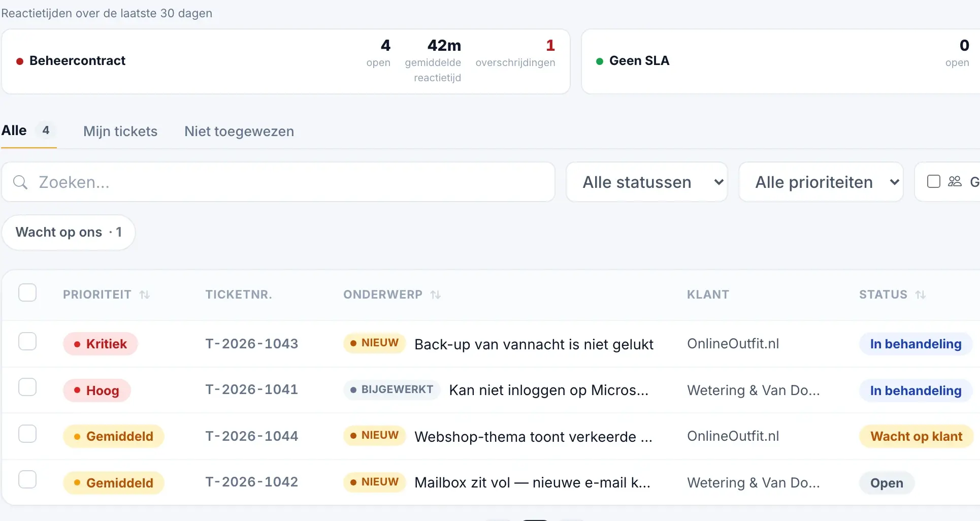
Task: Open ticket Webshop-thema toont verkeerde ...
Action: pos(533,437)
